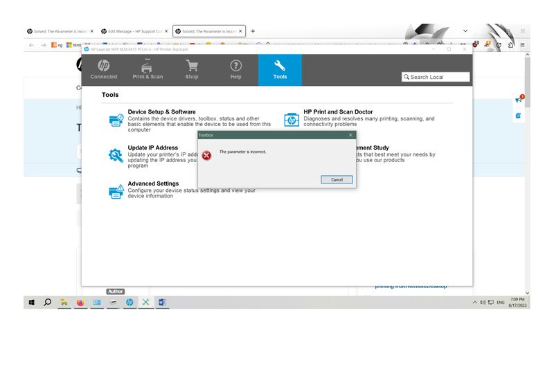Open a new browser tab

pos(253,31)
